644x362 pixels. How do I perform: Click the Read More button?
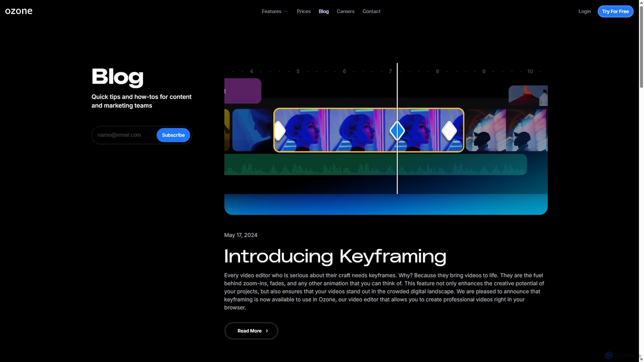coord(251,331)
